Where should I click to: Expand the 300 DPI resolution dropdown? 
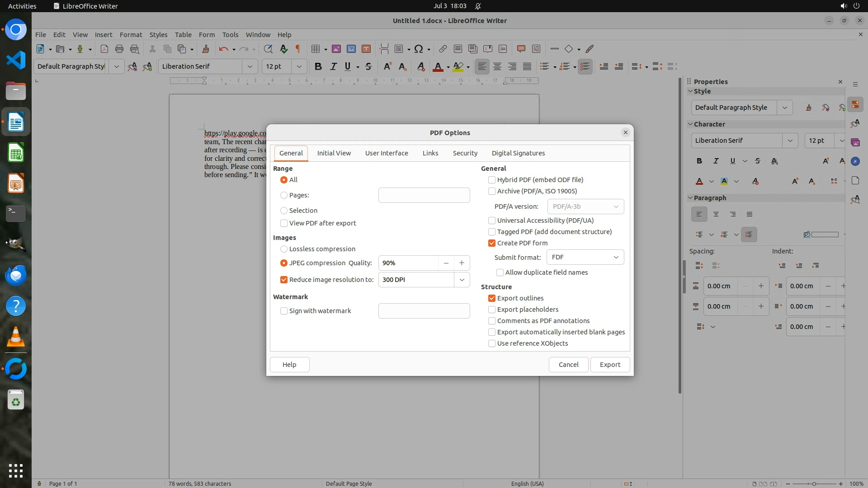(462, 280)
